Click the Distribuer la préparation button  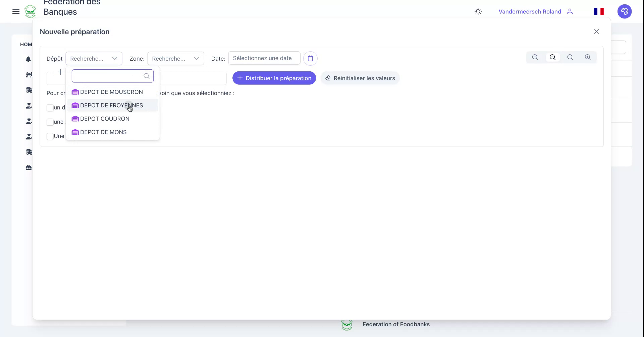click(x=274, y=78)
